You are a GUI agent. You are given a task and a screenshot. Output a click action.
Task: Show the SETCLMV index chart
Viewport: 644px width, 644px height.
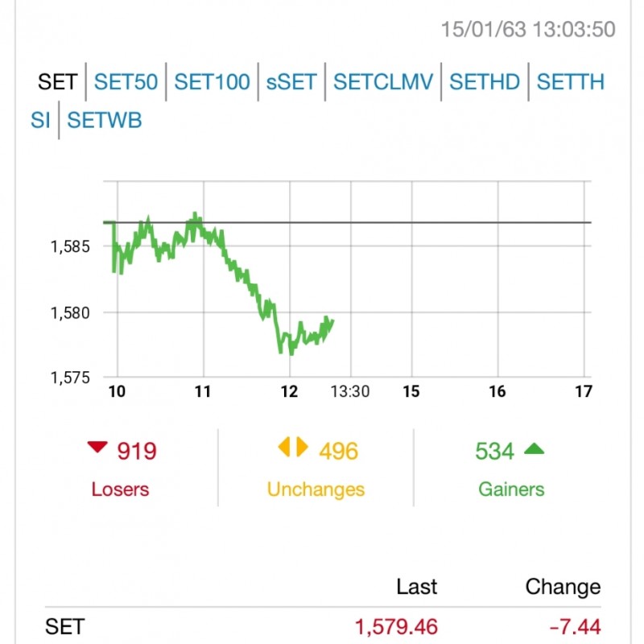click(383, 82)
